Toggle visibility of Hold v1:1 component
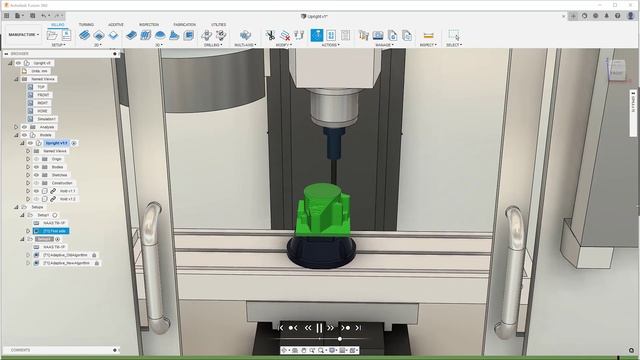640x360 pixels. pos(36,191)
